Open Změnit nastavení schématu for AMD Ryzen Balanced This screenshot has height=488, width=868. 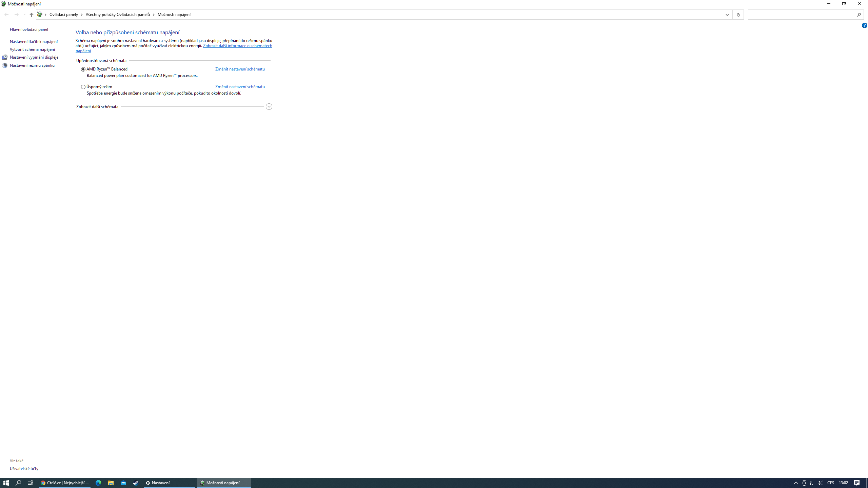[x=240, y=69]
